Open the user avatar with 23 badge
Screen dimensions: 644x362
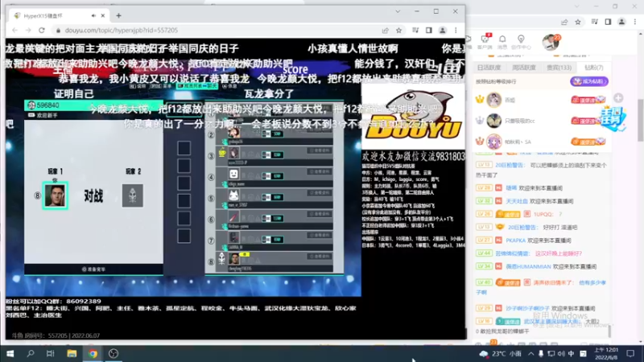[x=551, y=42]
